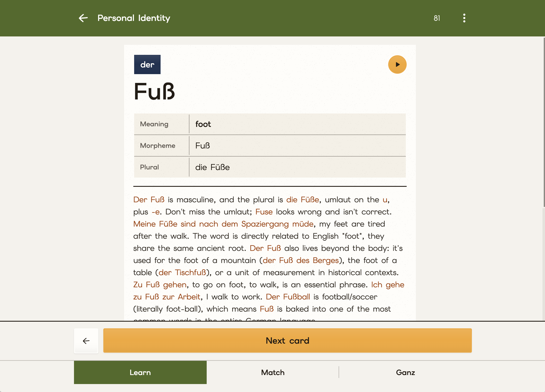This screenshot has height=392, width=545.
Task: Open the Ganz tab
Action: pyautogui.click(x=405, y=372)
